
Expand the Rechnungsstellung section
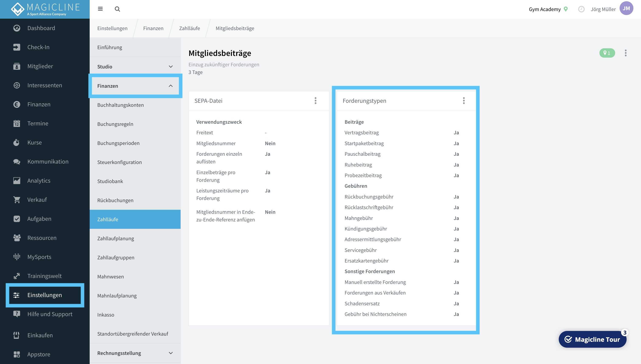click(135, 353)
